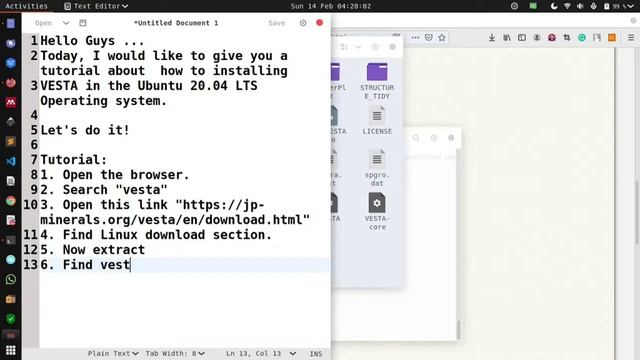Open Google Chrome from the dock
640x360 pixels.
(11, 200)
